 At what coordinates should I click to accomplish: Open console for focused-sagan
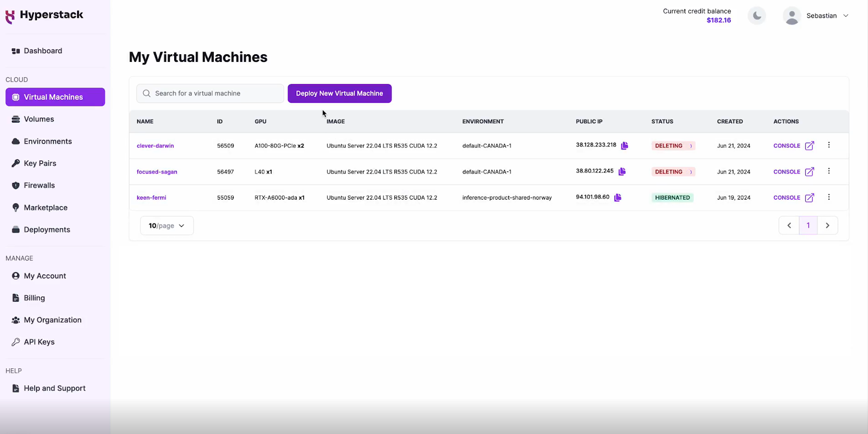794,172
